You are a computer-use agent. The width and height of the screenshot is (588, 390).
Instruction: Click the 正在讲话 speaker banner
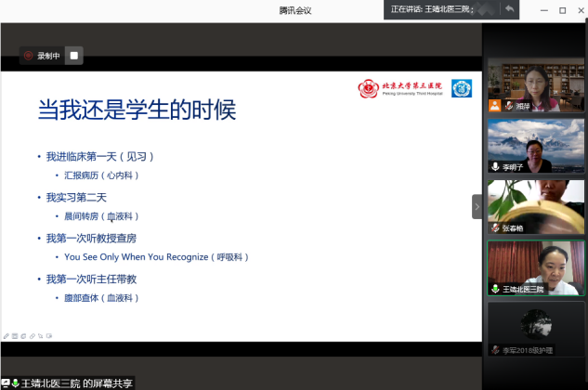point(451,9)
